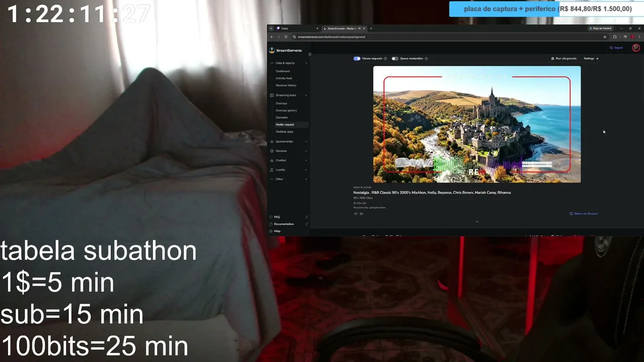Reload the StreamElements page
The height and width of the screenshot is (362, 644).
pos(286,37)
